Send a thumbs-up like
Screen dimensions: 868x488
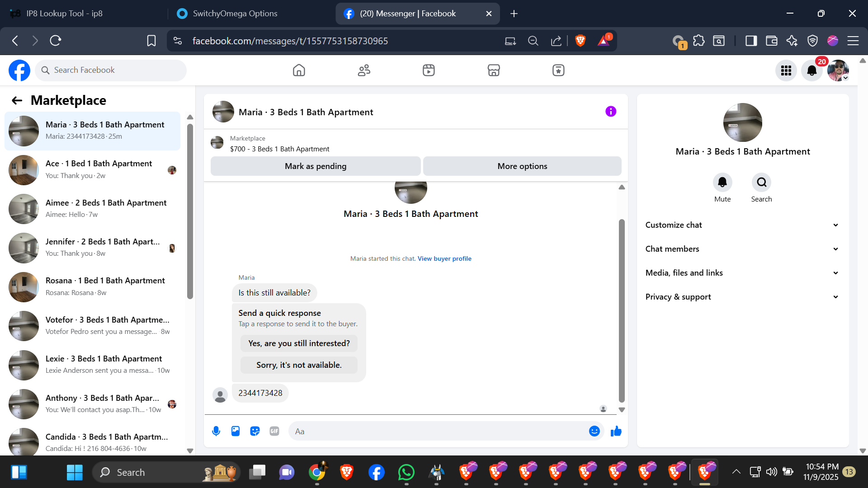[x=616, y=431]
